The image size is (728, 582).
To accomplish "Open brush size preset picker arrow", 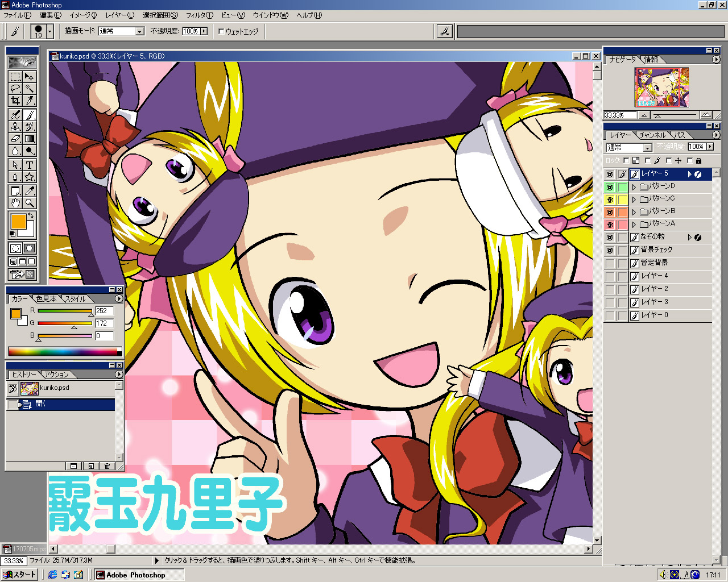I will tap(50, 31).
